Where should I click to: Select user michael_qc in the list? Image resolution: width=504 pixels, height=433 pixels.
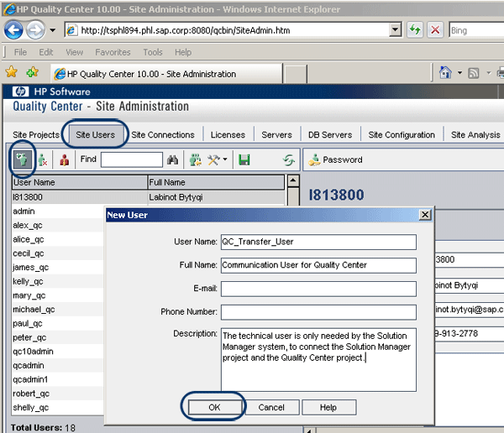[34, 310]
